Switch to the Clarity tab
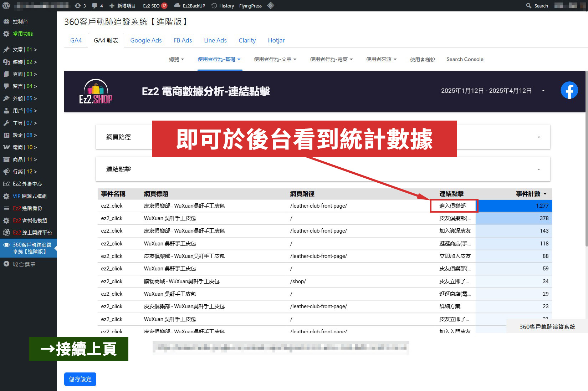The height and width of the screenshot is (391, 588). [x=247, y=40]
